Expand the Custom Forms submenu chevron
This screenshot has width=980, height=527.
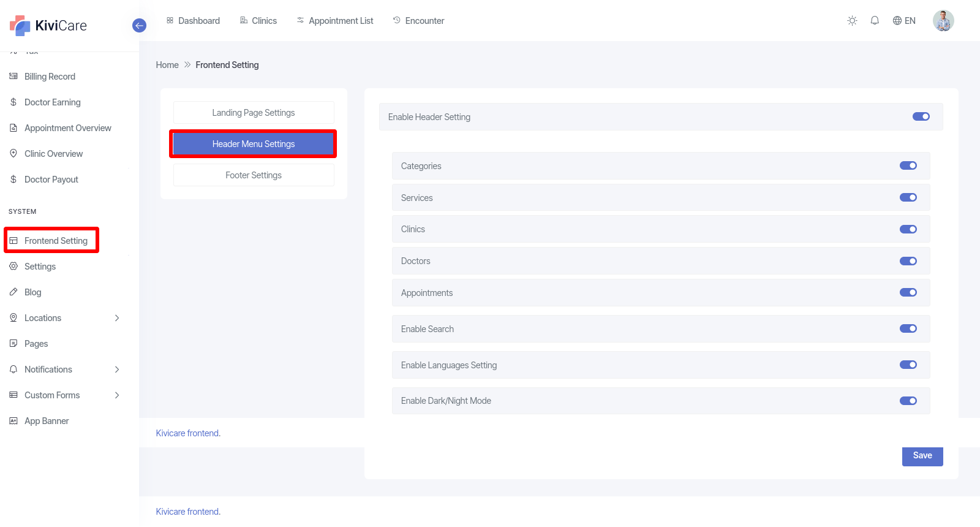tap(117, 395)
